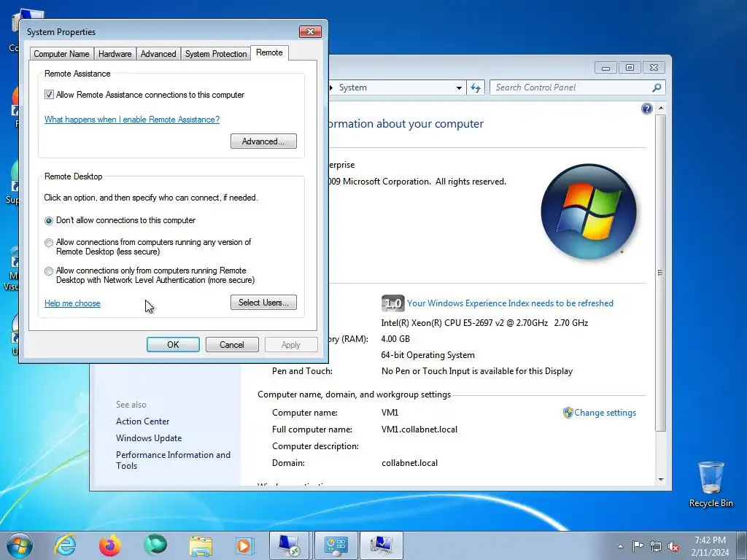Click the muted volume tray icon
The width and height of the screenshot is (747, 560).
tap(673, 546)
